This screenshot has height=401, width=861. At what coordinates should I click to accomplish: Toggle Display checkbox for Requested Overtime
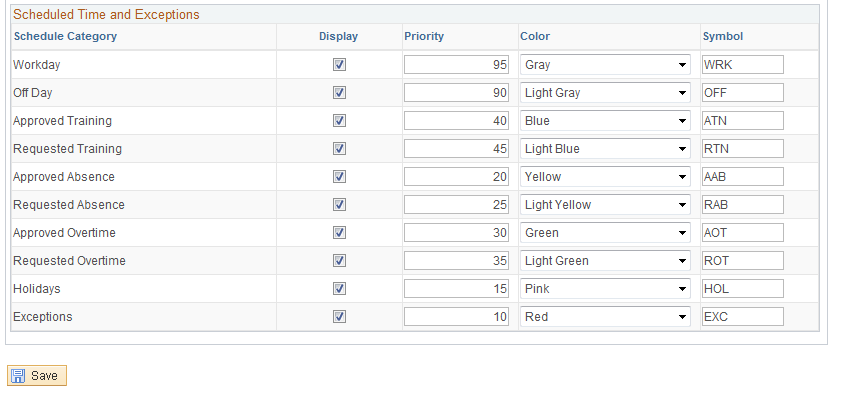[339, 261]
